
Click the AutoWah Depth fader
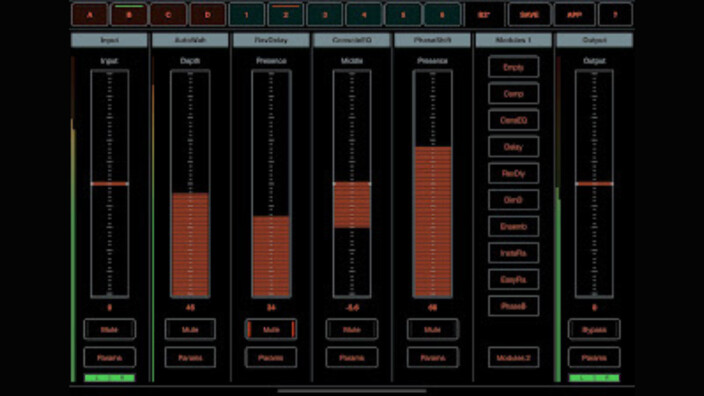(x=190, y=184)
